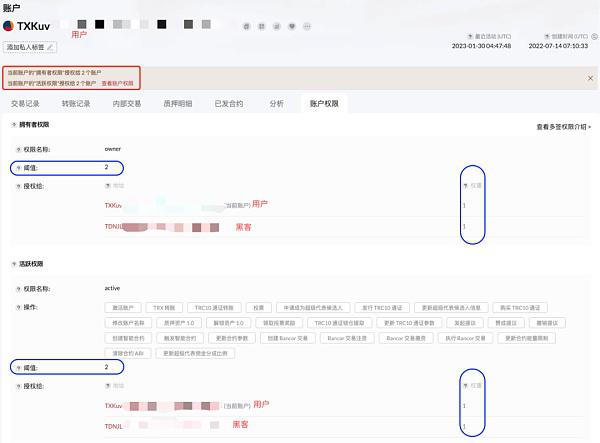Switch to the 转账记录 tab
The image size is (600, 443).
tap(76, 103)
